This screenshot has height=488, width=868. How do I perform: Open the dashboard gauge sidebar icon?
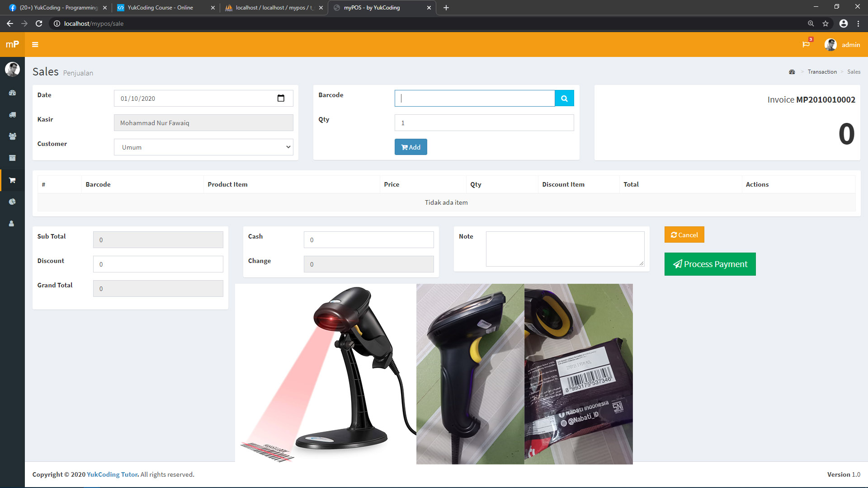(x=12, y=93)
